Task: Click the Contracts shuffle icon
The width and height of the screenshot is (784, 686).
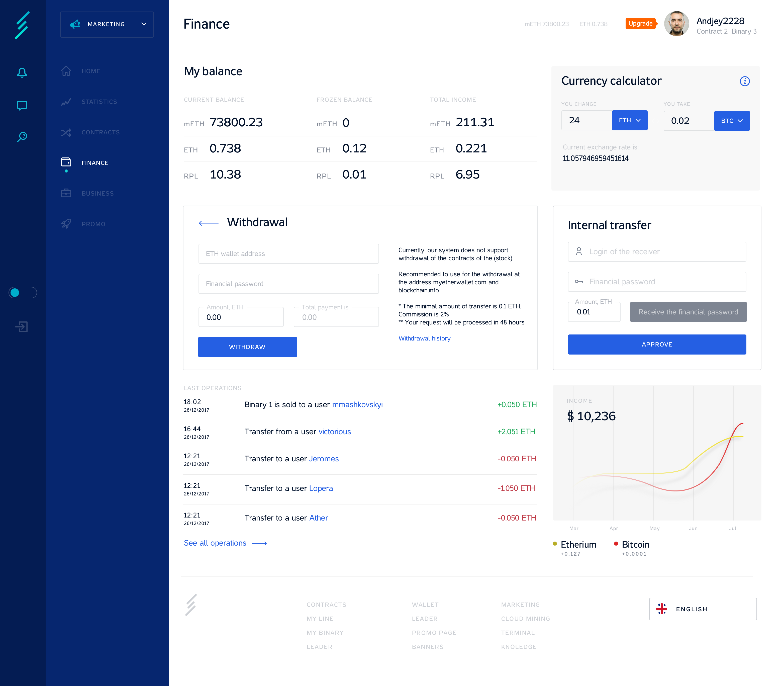Action: tap(66, 132)
